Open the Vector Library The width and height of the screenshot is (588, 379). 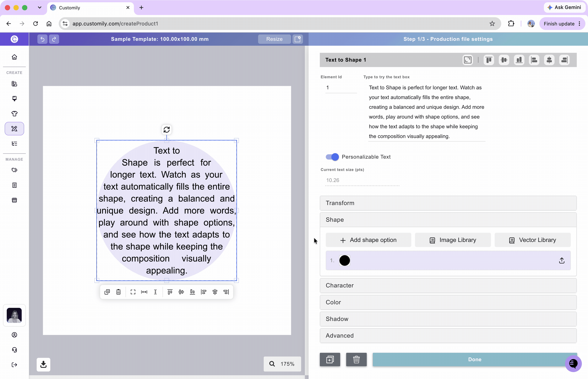click(532, 240)
